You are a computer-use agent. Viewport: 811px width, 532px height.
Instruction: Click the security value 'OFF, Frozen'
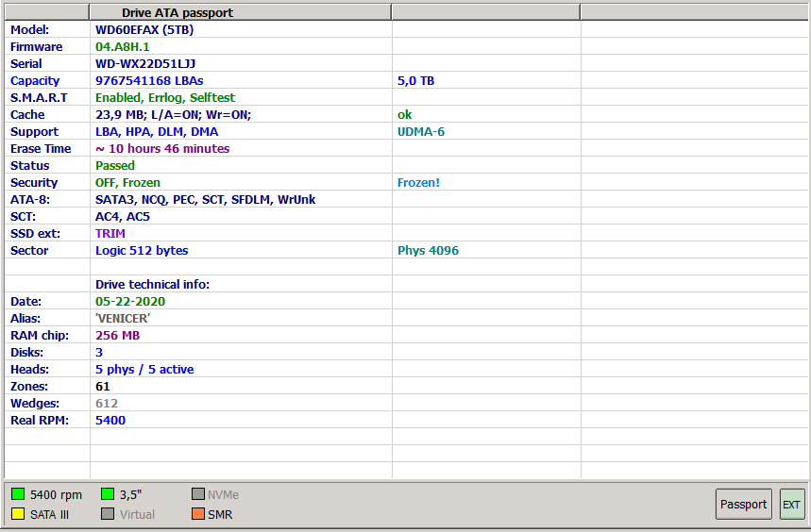click(x=127, y=183)
